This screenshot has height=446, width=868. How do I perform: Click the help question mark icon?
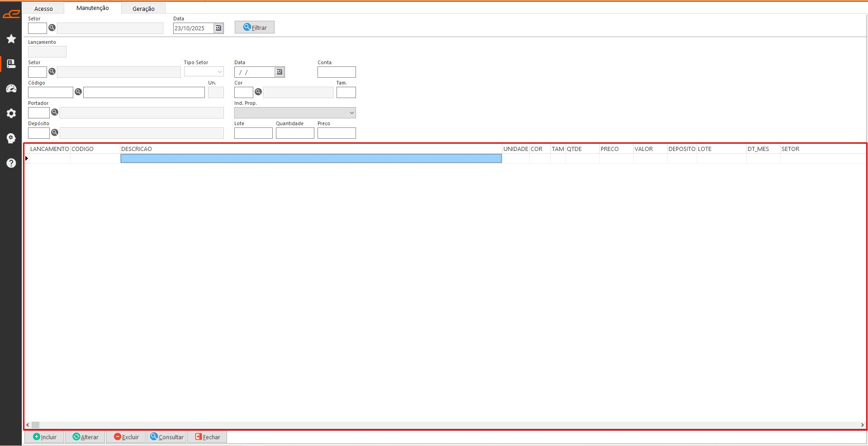click(x=11, y=163)
